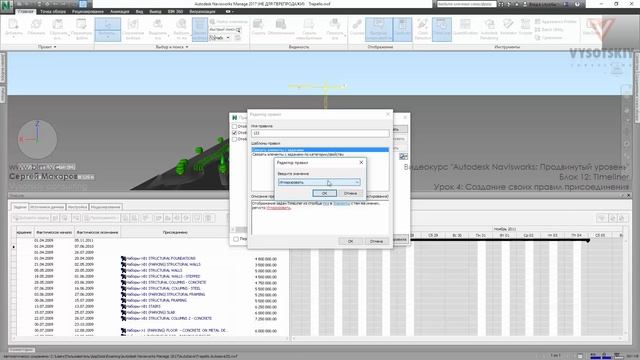640x360 pixels.
Task: Open Найти элементы (Find Items) tool
Action: (x=229, y=22)
